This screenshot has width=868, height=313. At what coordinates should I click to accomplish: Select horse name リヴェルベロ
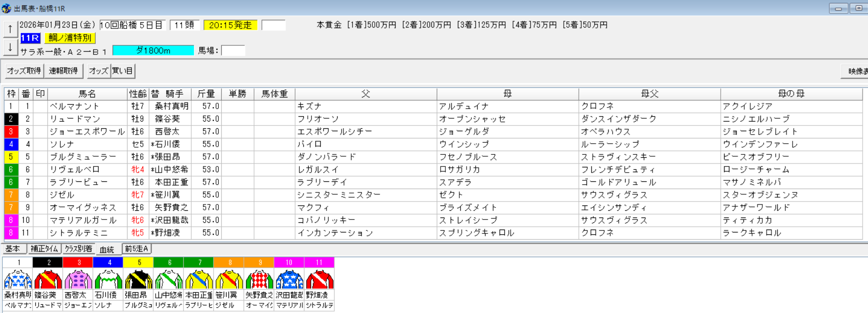tap(75, 169)
